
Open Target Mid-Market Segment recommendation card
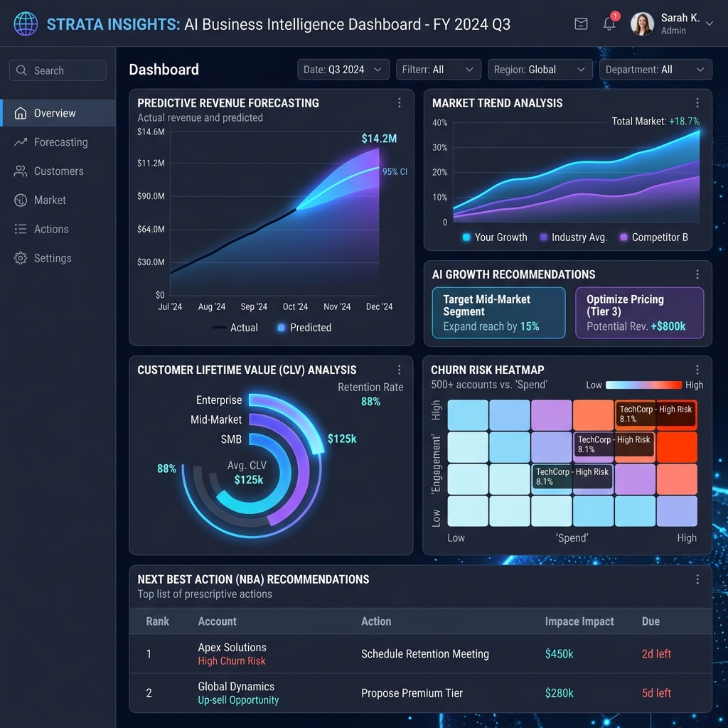pyautogui.click(x=498, y=313)
